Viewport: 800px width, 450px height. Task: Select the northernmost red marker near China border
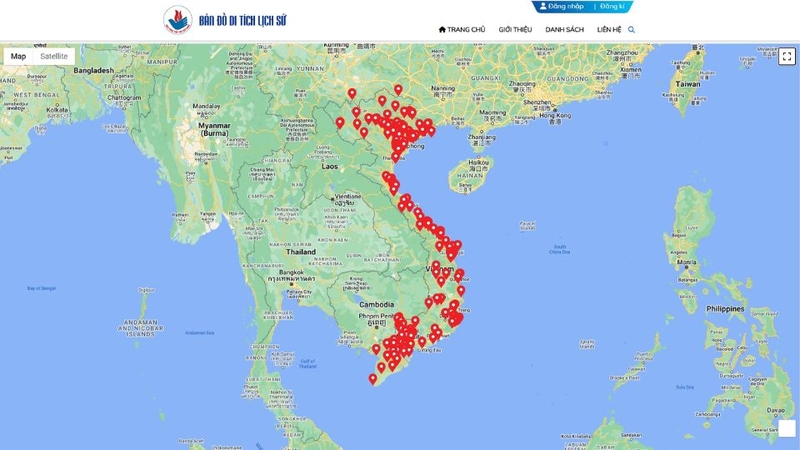pyautogui.click(x=398, y=90)
